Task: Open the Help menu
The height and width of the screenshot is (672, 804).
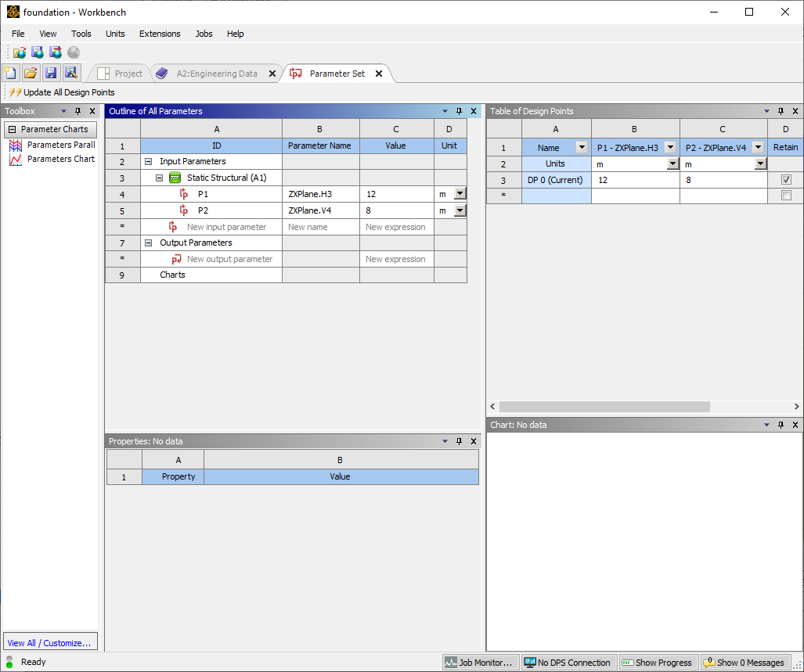Action: pyautogui.click(x=236, y=34)
